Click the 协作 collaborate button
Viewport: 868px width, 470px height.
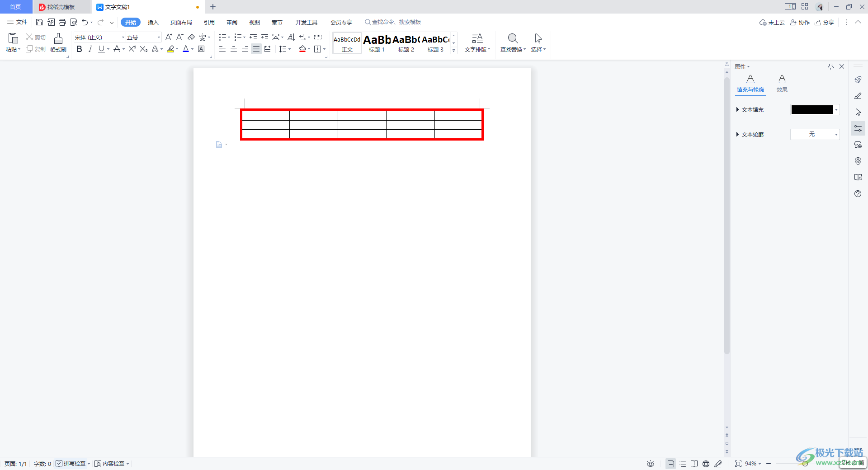800,22
